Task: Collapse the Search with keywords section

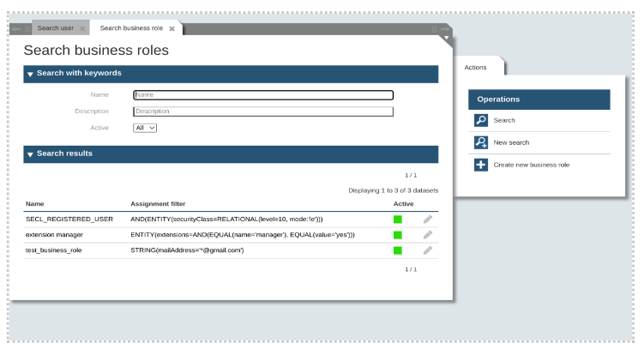Action: (x=30, y=75)
